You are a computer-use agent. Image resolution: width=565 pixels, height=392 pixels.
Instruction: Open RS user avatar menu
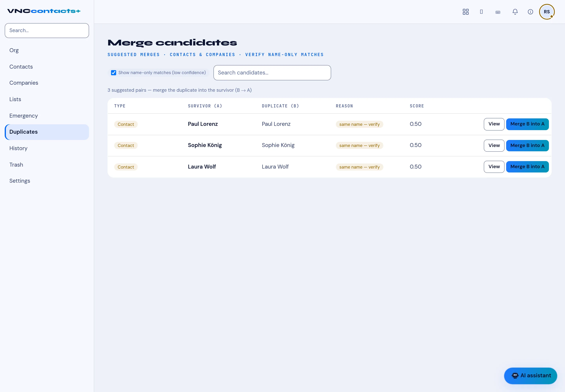point(547,12)
